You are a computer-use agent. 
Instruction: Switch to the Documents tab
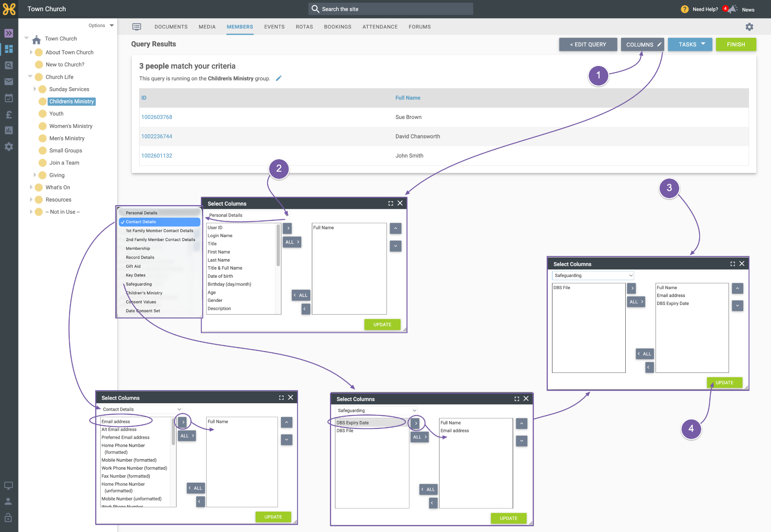[171, 27]
